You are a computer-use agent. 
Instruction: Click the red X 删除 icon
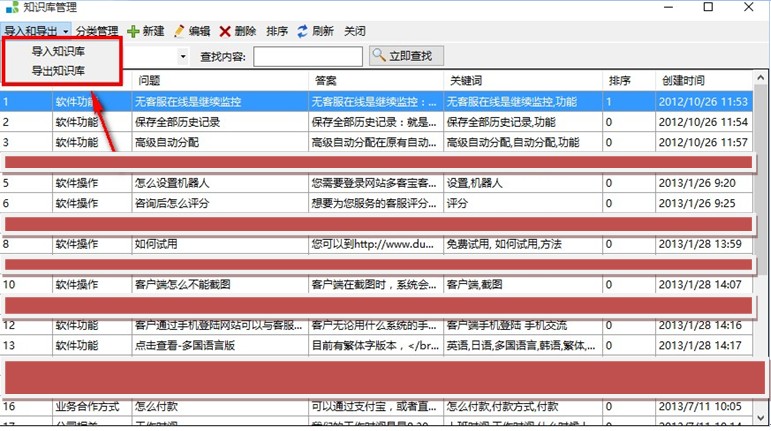coord(225,32)
